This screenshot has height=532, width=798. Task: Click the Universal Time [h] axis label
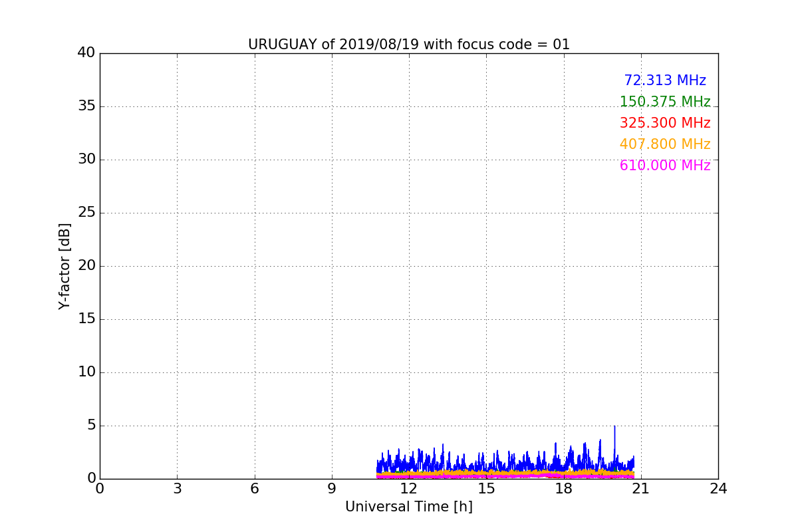[409, 507]
